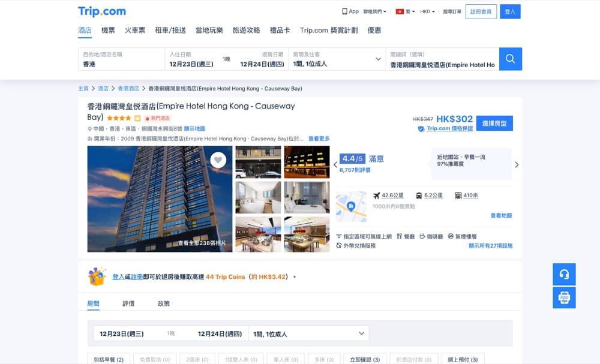Click the blue search magnifier button
The width and height of the screenshot is (600, 364).
[510, 59]
